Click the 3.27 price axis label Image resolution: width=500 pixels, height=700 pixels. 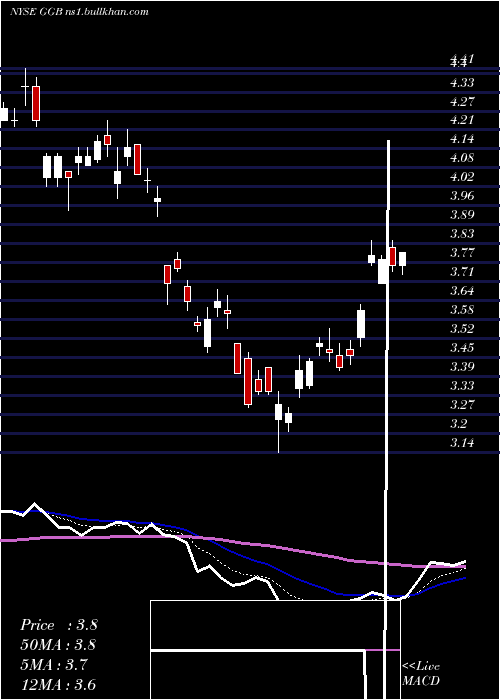tap(462, 404)
